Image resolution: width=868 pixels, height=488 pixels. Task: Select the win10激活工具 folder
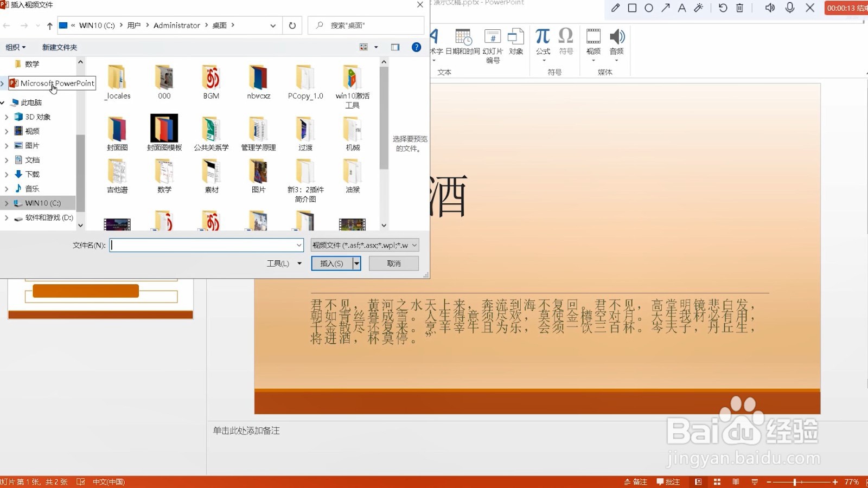tap(352, 87)
